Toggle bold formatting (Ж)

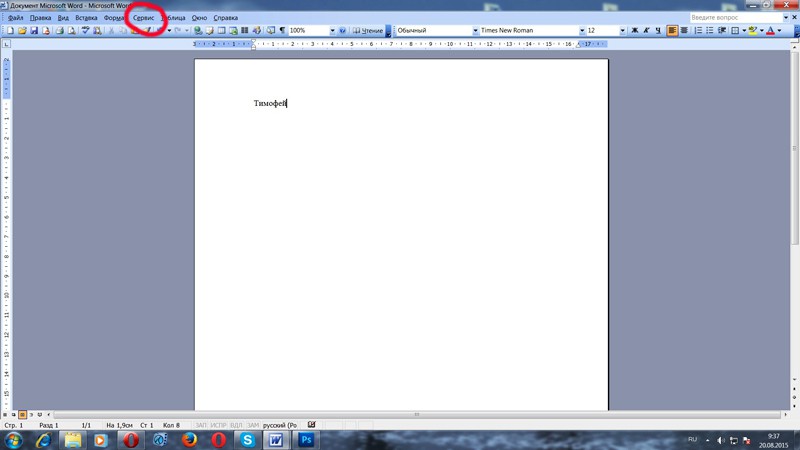coord(634,31)
